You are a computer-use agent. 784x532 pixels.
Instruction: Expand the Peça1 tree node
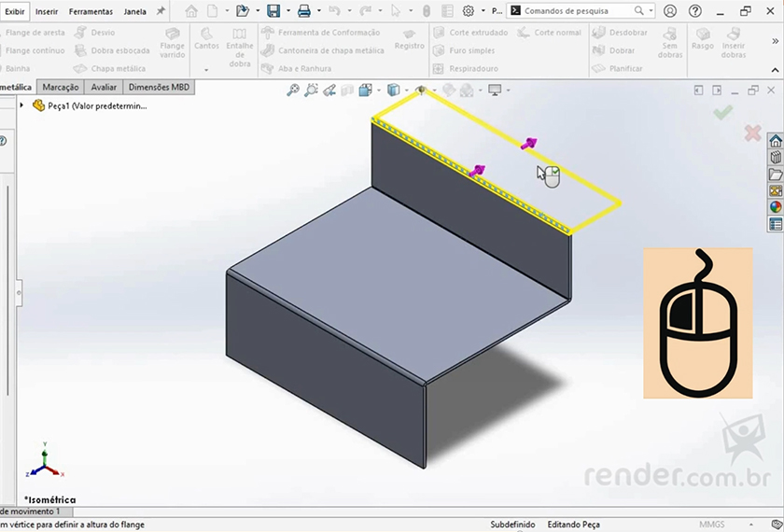[x=21, y=105]
